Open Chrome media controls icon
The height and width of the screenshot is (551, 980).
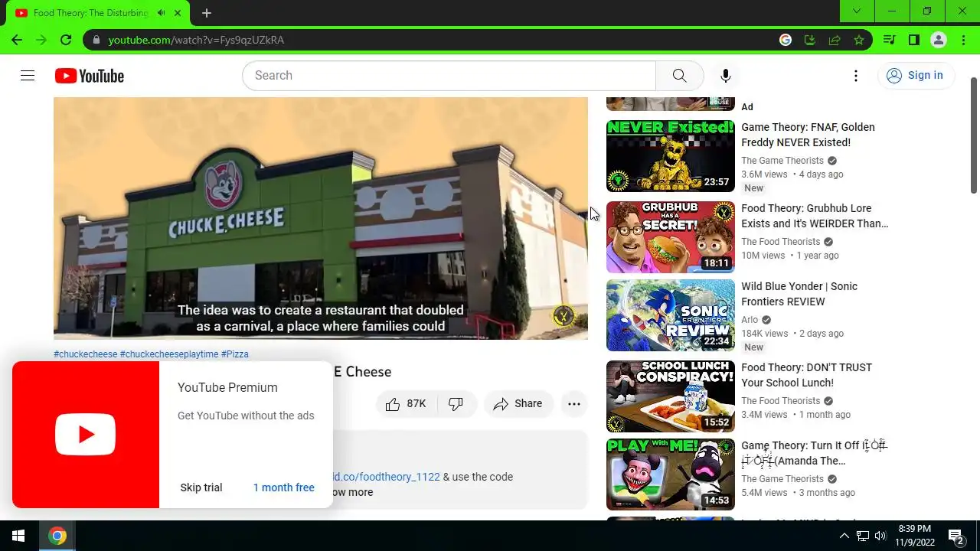click(890, 40)
